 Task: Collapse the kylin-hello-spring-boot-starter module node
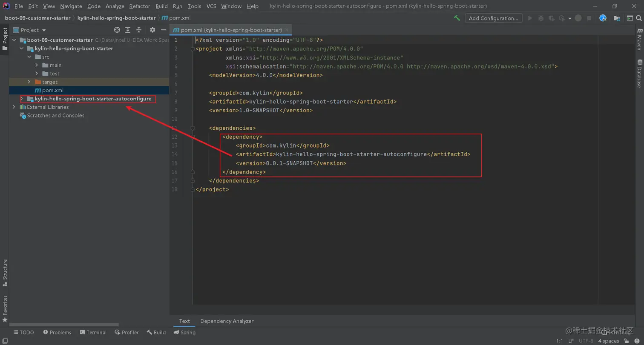click(22, 48)
